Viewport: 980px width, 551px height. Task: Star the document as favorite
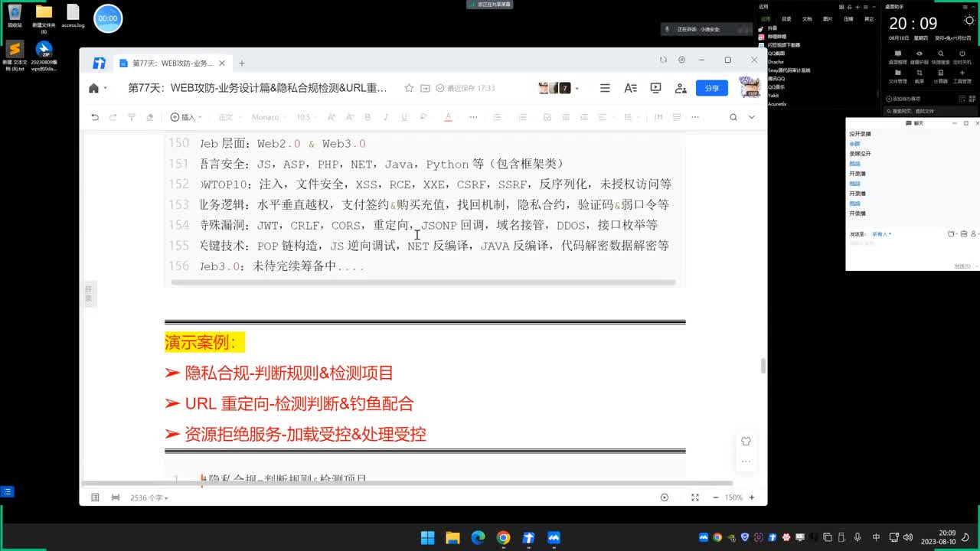point(409,88)
